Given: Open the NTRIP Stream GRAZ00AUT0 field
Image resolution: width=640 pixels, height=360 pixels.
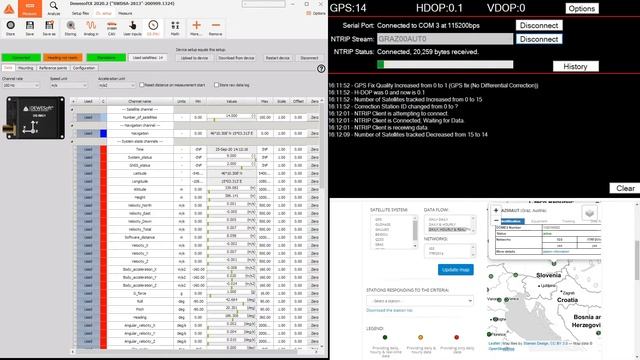Looking at the screenshot, I should [445, 39].
